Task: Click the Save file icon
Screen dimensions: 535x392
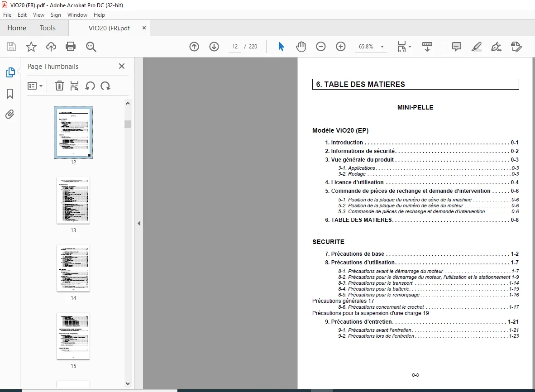Action: (11, 47)
